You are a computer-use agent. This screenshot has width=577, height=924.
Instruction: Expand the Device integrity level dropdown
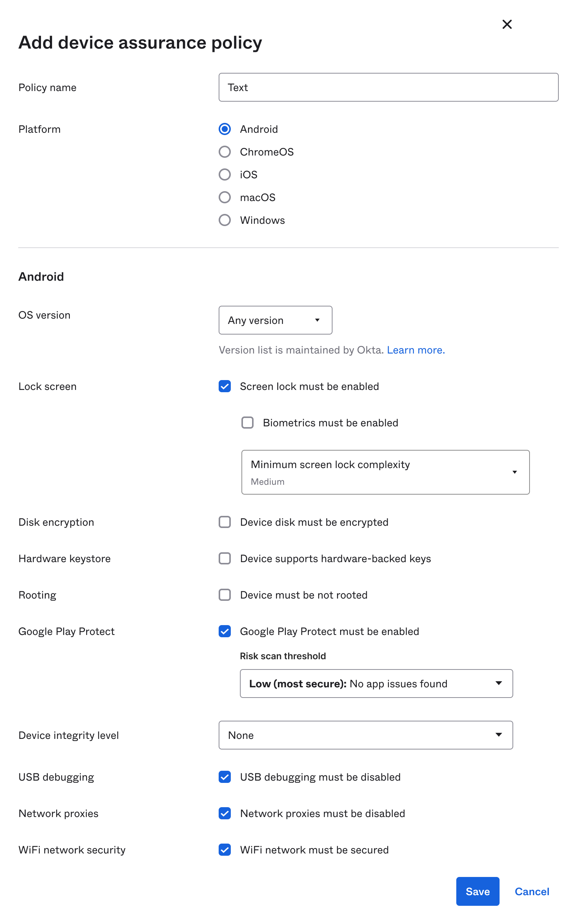(365, 735)
